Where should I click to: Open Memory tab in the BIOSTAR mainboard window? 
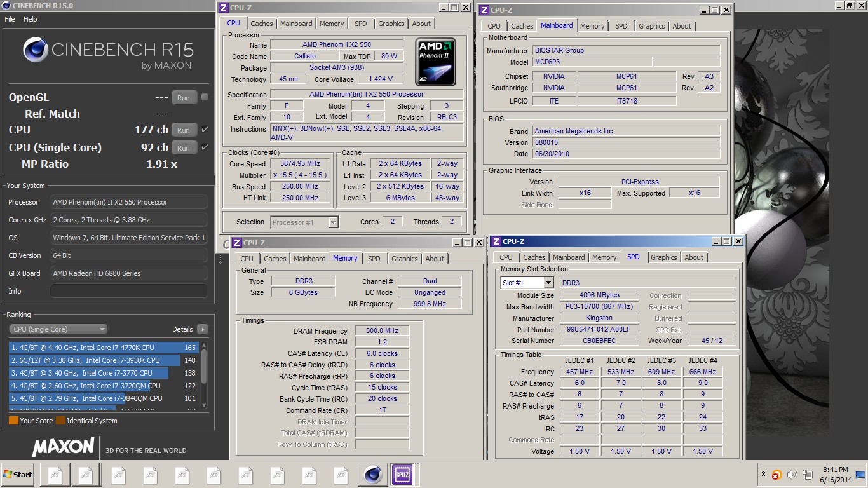(592, 26)
